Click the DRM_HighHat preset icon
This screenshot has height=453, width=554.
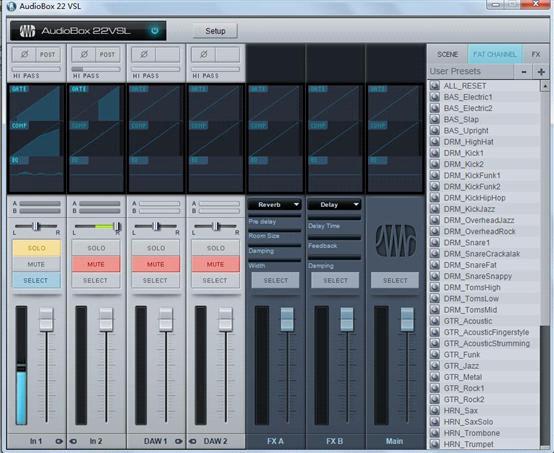435,142
